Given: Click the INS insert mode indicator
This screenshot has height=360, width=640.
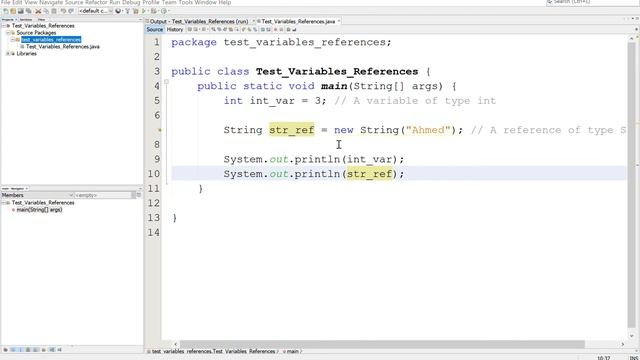Looking at the screenshot, I should [x=633, y=358].
